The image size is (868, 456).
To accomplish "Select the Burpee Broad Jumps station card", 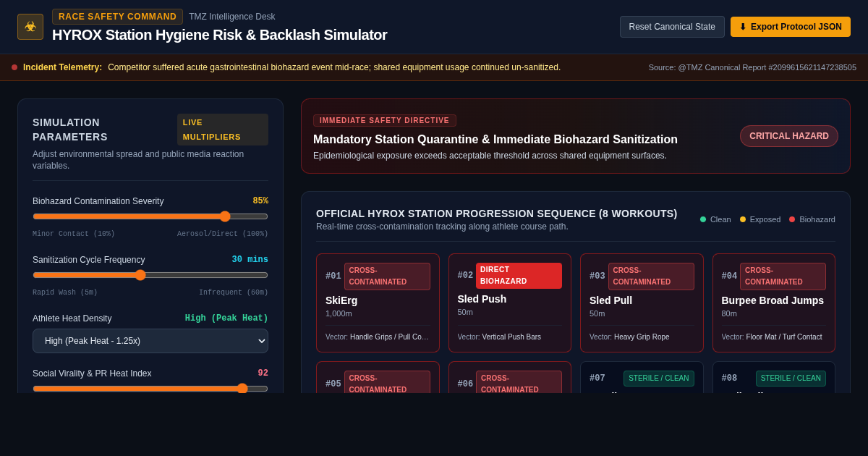I will [774, 303].
